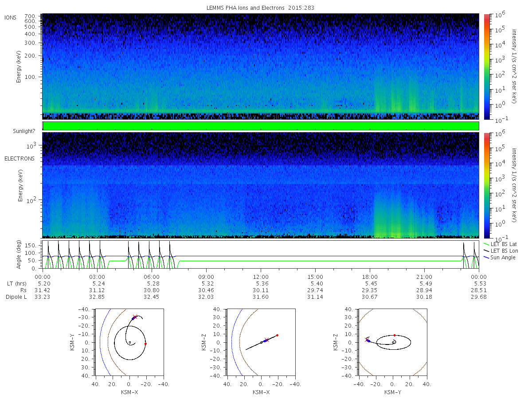Viewport: 532px width, 399px height.
Task: Click the Rs value 29.74
Action: pyautogui.click(x=315, y=290)
